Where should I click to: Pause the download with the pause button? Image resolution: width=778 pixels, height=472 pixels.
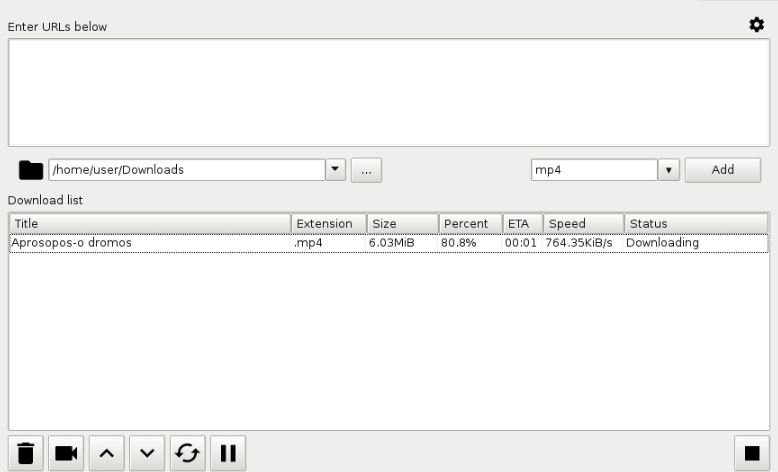228,453
